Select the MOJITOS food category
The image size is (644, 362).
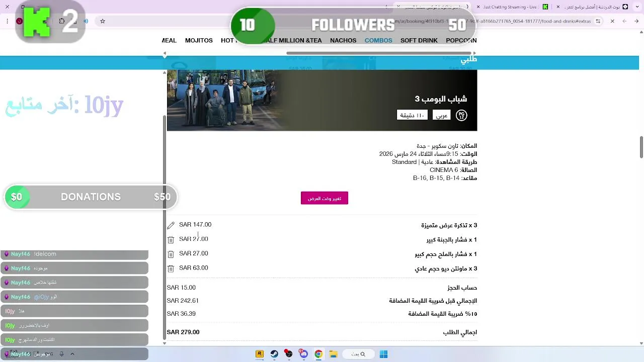click(199, 40)
